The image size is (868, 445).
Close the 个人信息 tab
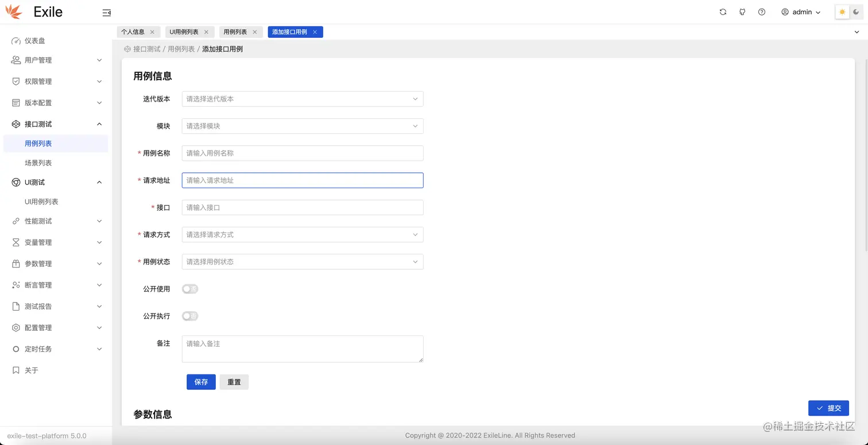[152, 32]
